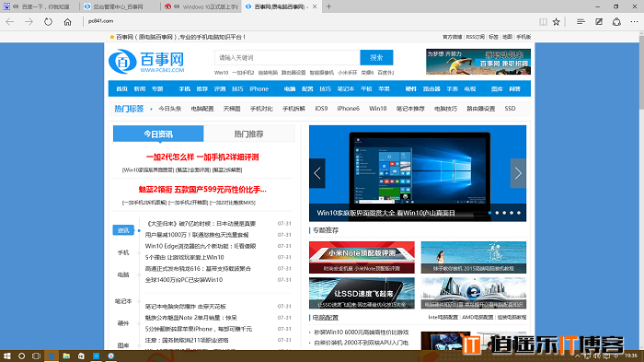The image size is (644, 362).
Task: Open the RSS订阅 top link
Action: (476, 37)
